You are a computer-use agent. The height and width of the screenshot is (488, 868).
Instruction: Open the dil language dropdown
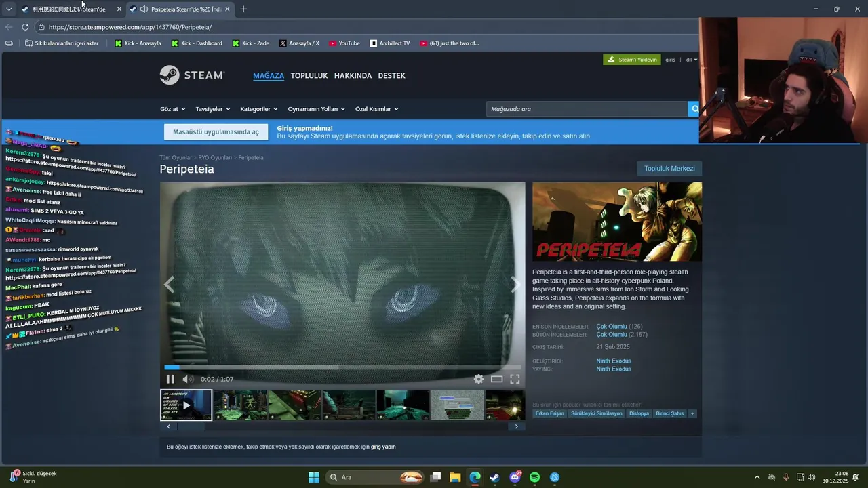pos(691,60)
